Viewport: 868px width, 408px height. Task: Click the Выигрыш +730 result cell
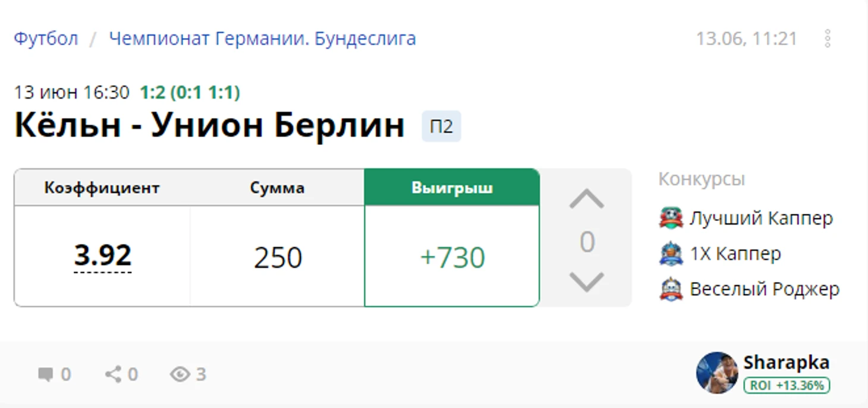452,256
